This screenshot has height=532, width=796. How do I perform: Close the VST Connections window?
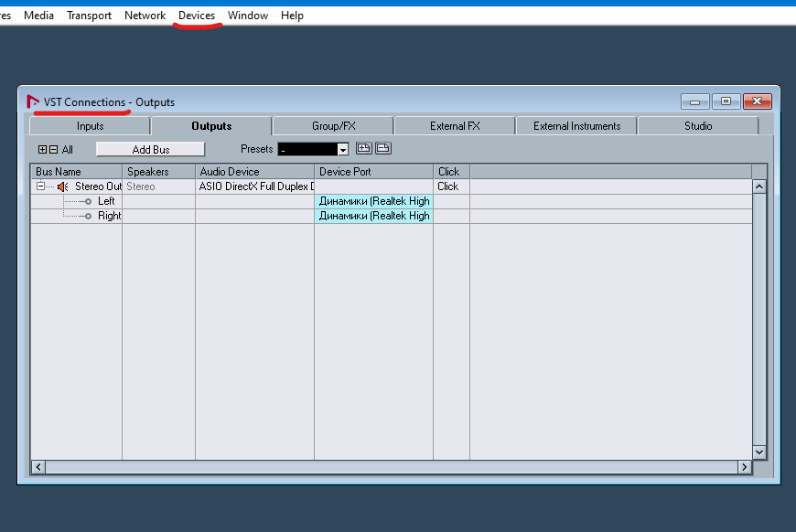tap(758, 101)
